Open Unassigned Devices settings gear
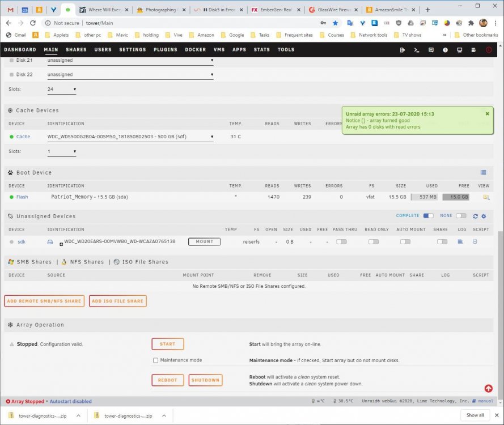This screenshot has height=425, width=504. [x=484, y=216]
